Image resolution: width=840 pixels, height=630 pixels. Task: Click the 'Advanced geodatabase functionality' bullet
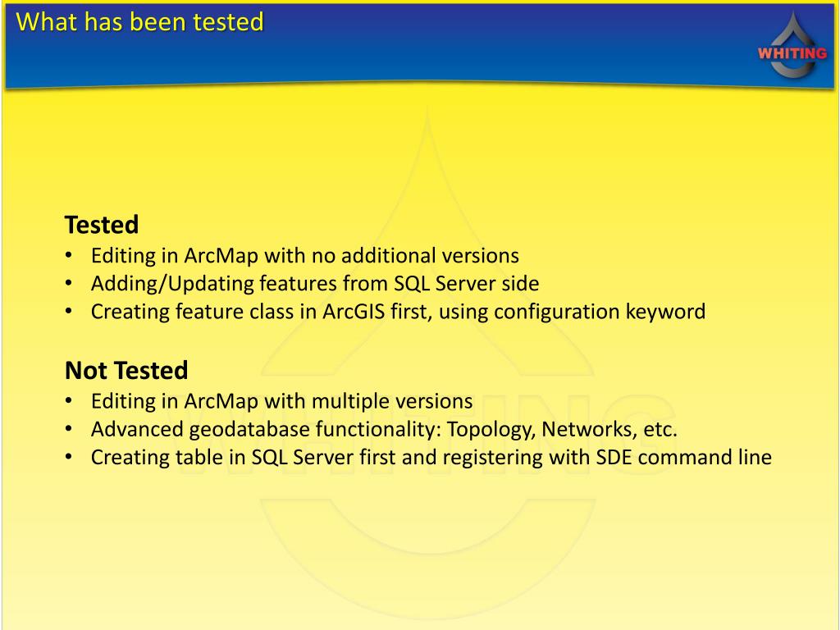click(x=384, y=429)
